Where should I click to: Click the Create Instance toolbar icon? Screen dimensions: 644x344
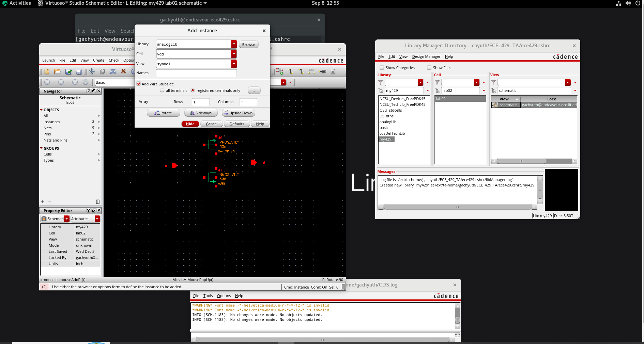click(280, 71)
